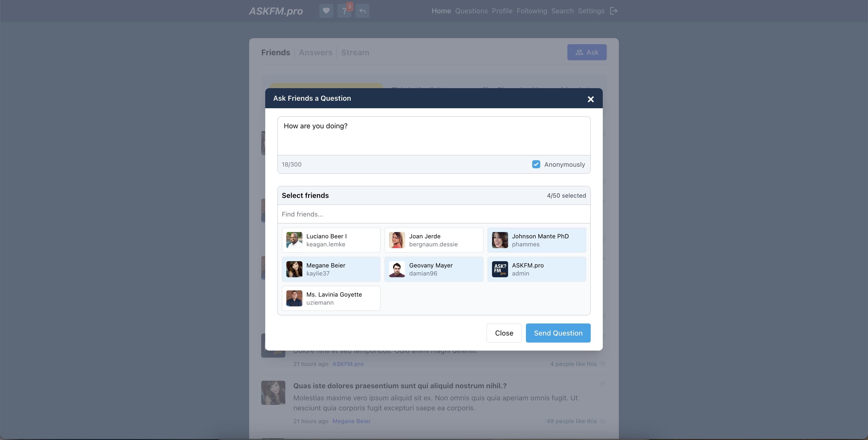Select friend Luciano Beer I
The height and width of the screenshot is (440, 868).
(x=331, y=240)
